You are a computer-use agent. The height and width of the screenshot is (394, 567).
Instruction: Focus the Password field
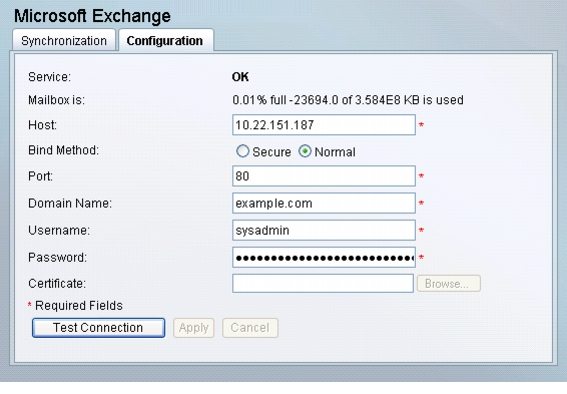324,258
